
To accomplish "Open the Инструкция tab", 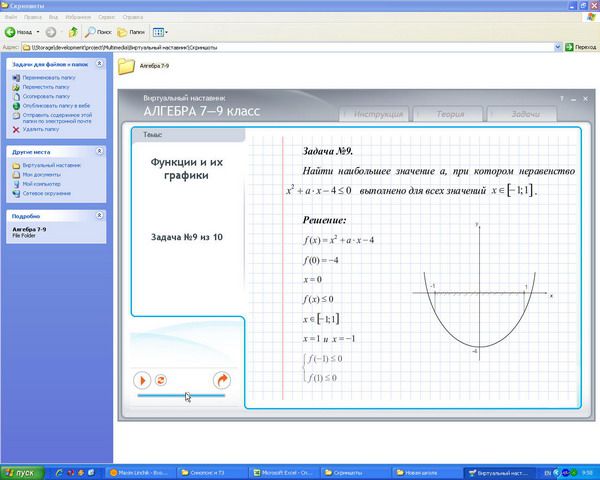I will point(377,114).
